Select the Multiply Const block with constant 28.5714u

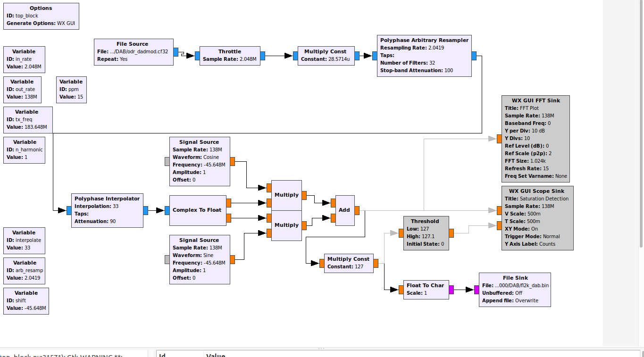tap(325, 56)
